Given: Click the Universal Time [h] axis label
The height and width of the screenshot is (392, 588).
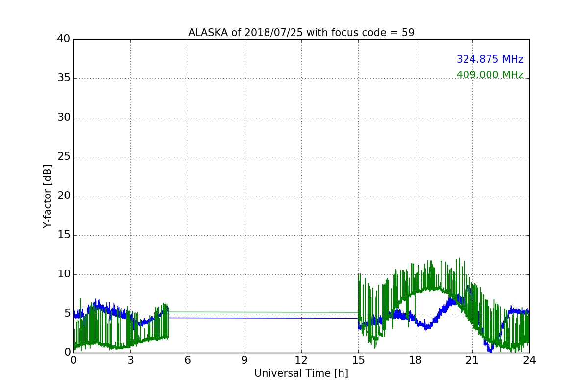Looking at the screenshot, I should point(301,373).
